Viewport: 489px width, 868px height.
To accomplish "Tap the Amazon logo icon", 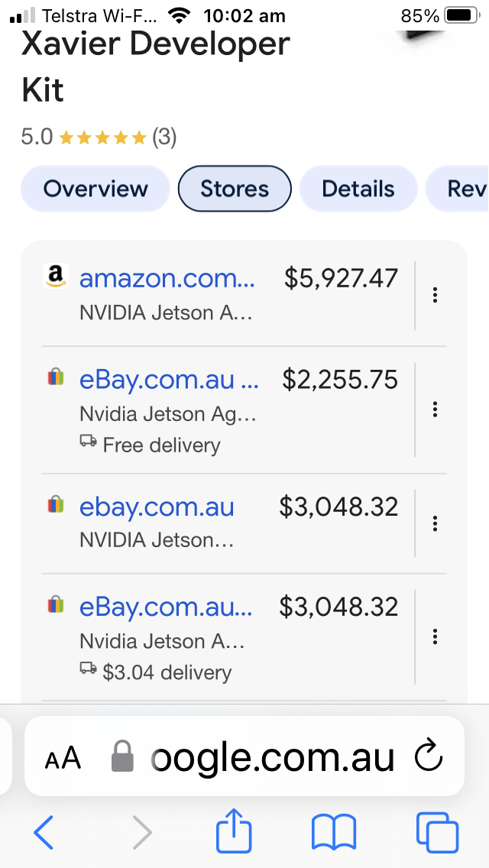I will click(55, 276).
